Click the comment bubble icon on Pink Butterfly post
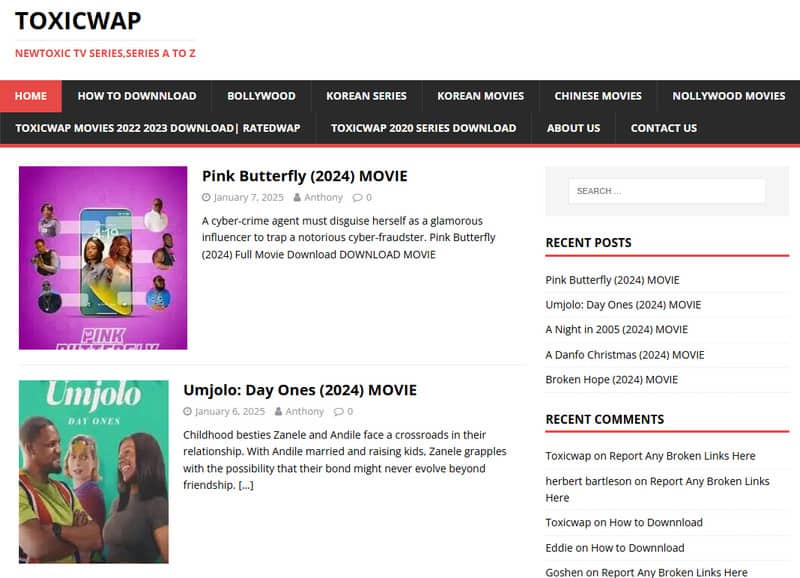 click(x=357, y=198)
